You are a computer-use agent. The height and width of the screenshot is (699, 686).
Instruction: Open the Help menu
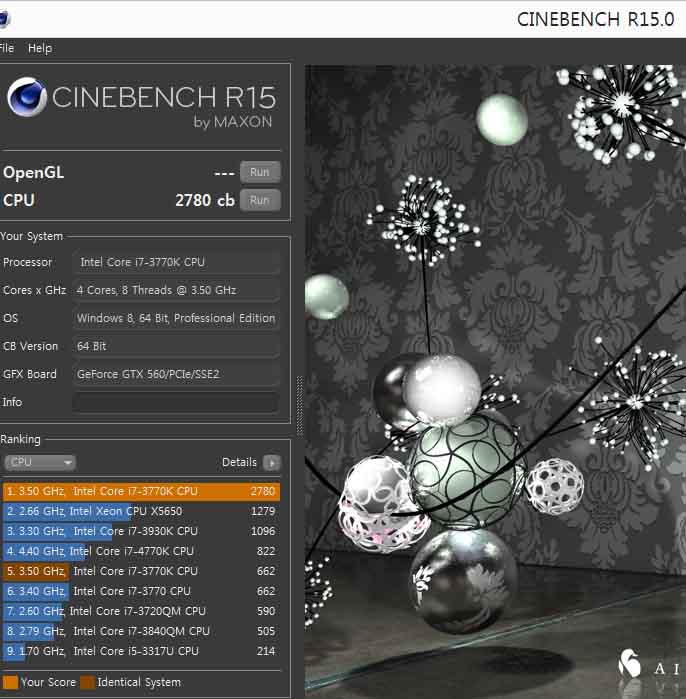click(x=40, y=48)
